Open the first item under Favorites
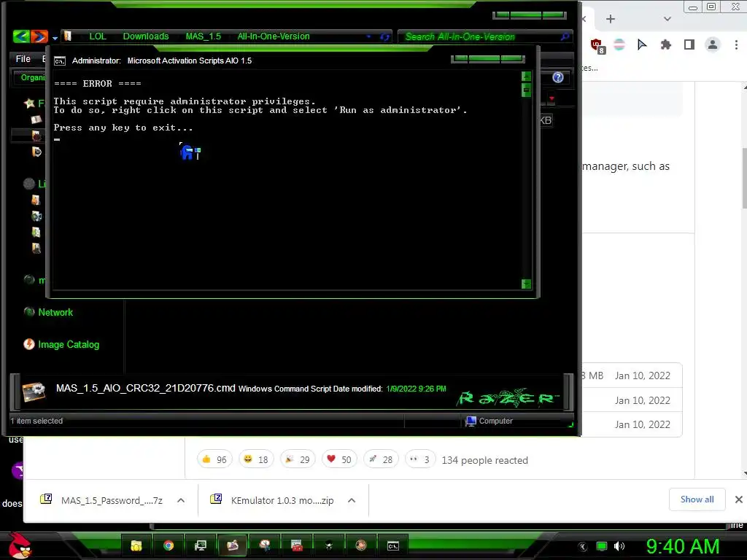The image size is (747, 560). pyautogui.click(x=36, y=119)
